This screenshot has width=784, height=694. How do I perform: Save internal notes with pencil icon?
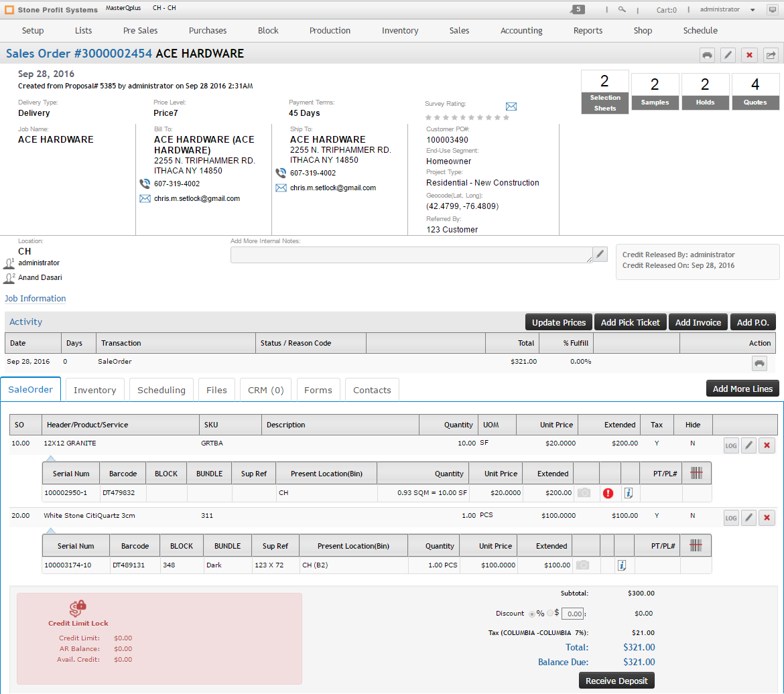tap(600, 255)
